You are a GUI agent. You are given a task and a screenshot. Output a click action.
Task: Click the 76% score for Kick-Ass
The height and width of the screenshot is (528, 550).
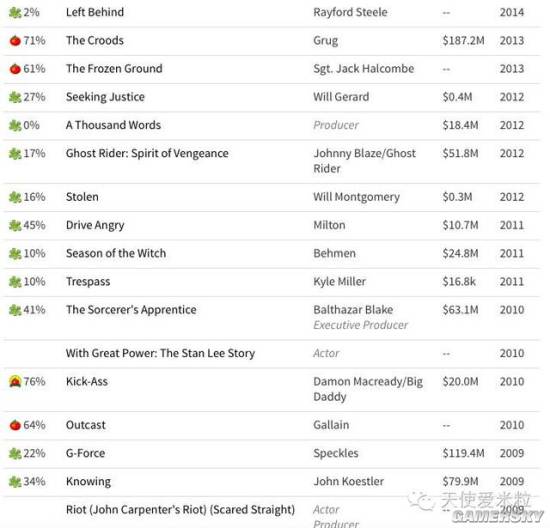[x=34, y=381]
